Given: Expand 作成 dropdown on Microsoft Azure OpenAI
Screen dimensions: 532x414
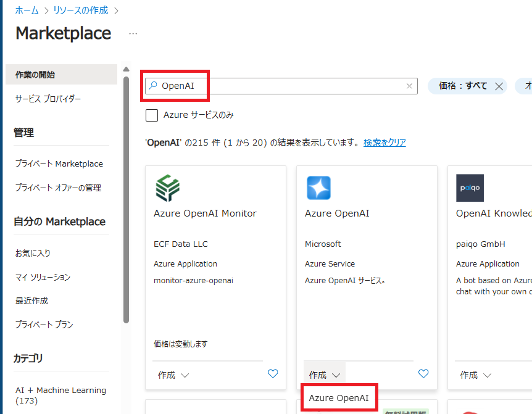Looking at the screenshot, I should [x=325, y=375].
